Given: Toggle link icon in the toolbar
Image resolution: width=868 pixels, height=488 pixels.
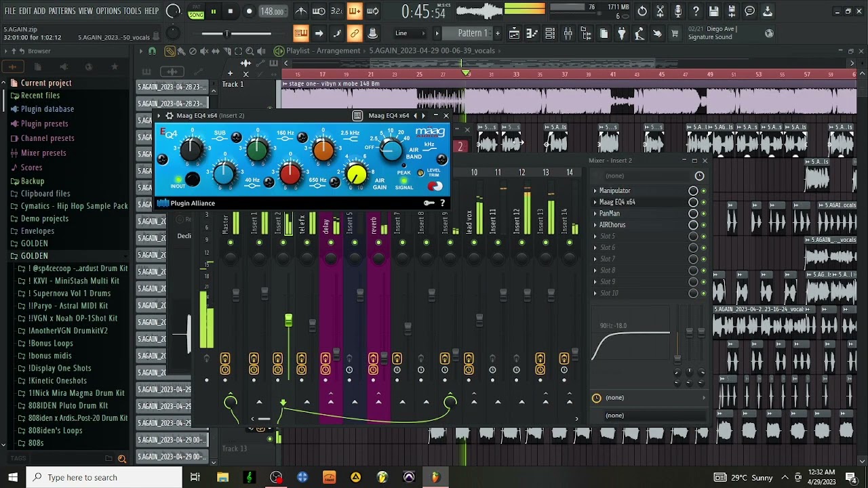Looking at the screenshot, I should (x=355, y=33).
